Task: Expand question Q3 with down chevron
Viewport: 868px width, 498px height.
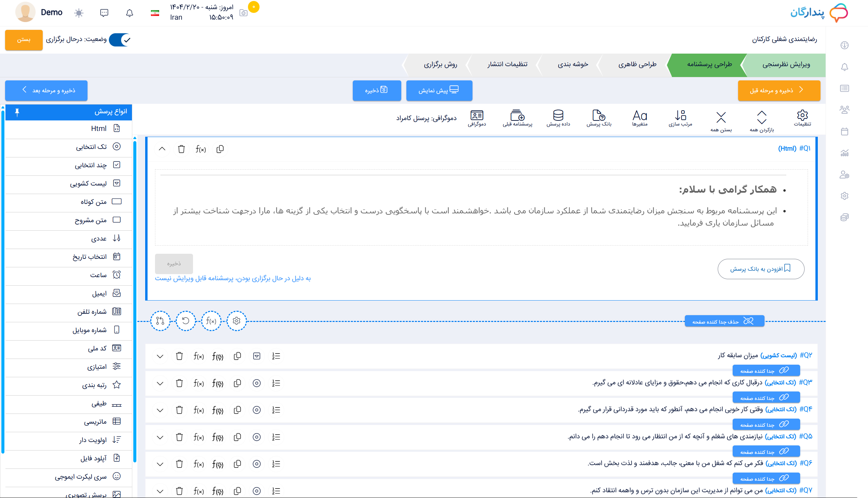Action: pyautogui.click(x=160, y=383)
